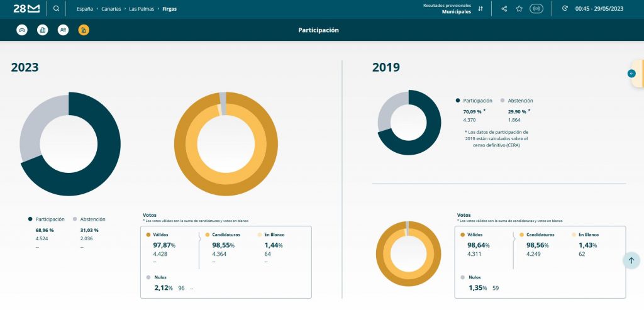Screen dimensions: 644x310
Task: Open the candidates list view icon
Action: point(63,30)
